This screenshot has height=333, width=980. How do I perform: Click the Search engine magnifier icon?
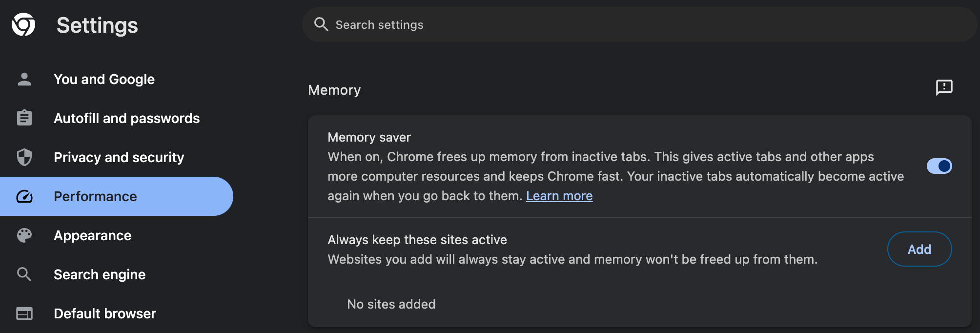(x=24, y=274)
